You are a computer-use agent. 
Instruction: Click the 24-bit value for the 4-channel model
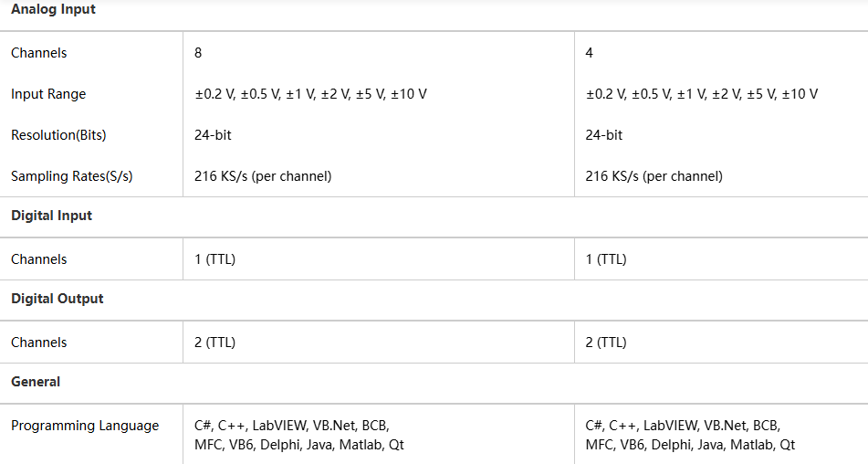click(604, 135)
